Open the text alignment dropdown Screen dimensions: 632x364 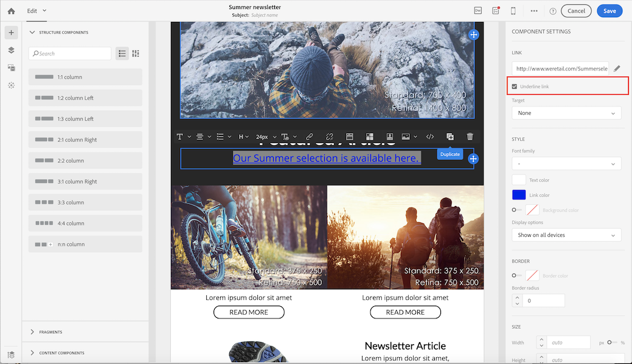204,137
